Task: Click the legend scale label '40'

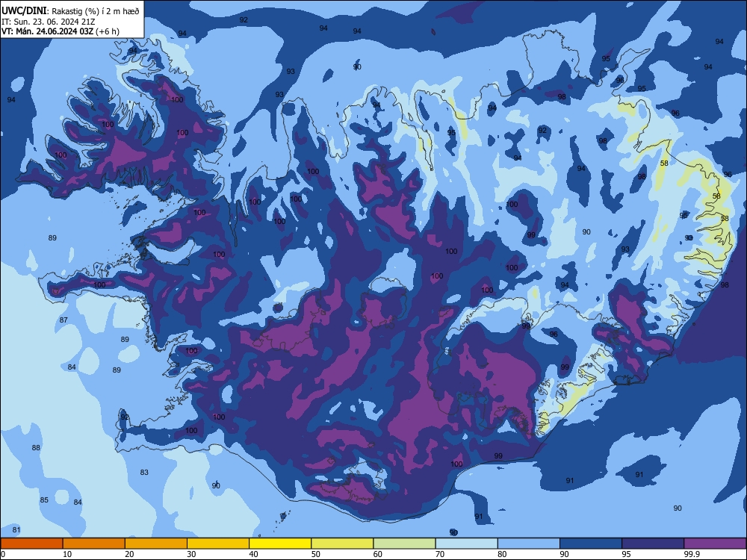Action: point(253,554)
